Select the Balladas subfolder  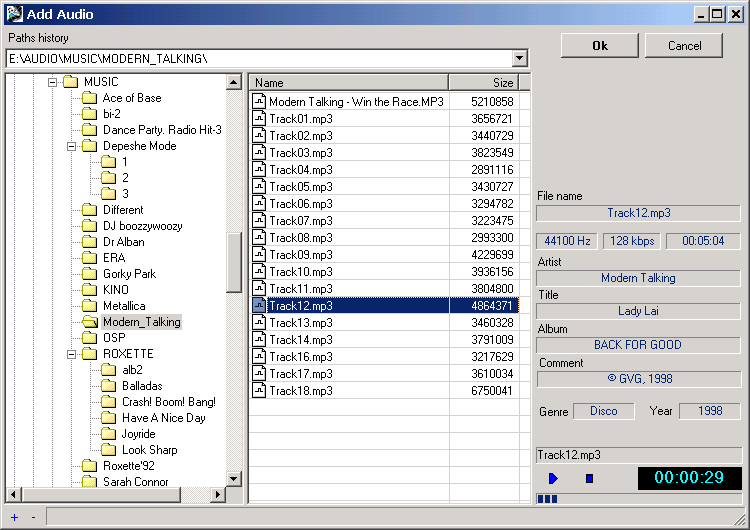(142, 386)
